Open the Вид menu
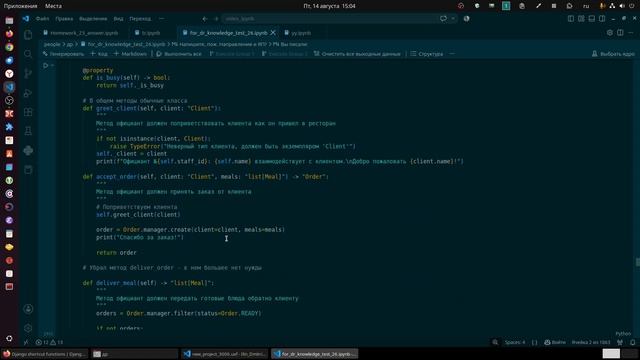 [118, 19]
